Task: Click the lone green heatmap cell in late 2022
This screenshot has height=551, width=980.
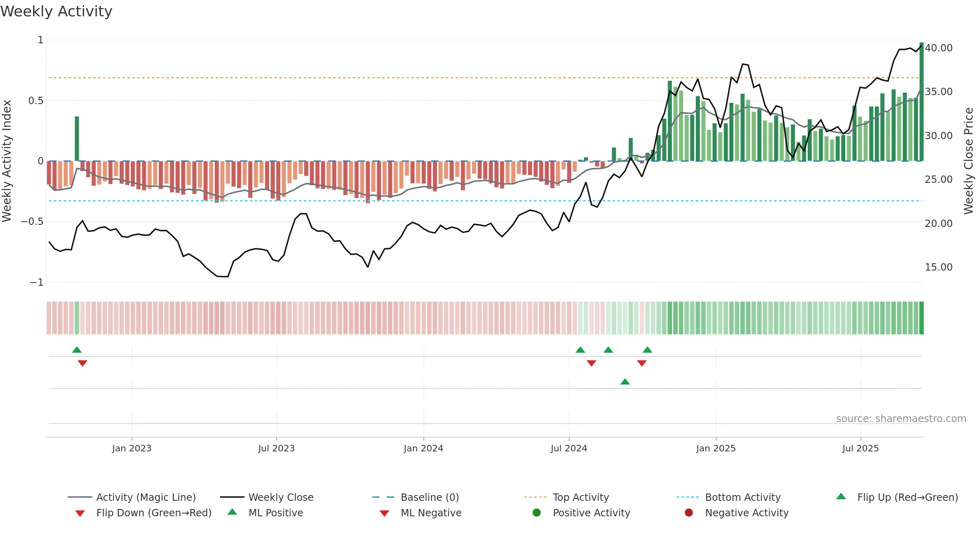Action: (77, 318)
